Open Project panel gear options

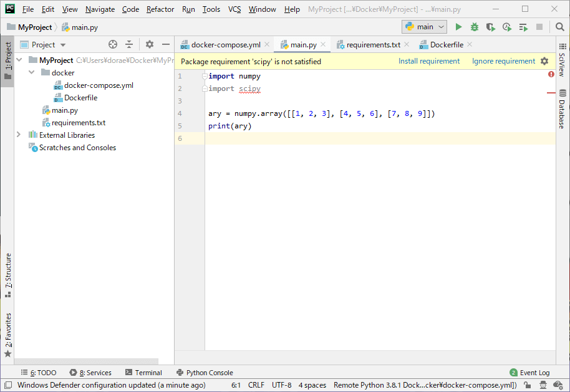150,44
